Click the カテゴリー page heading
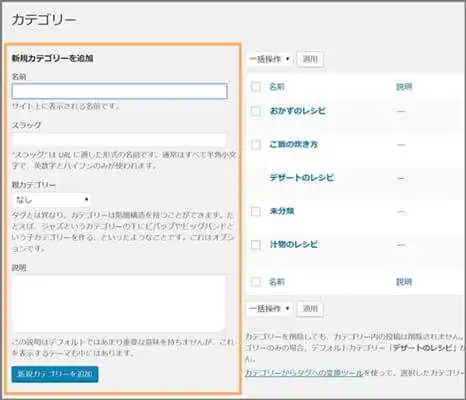The image size is (466, 400). (44, 20)
